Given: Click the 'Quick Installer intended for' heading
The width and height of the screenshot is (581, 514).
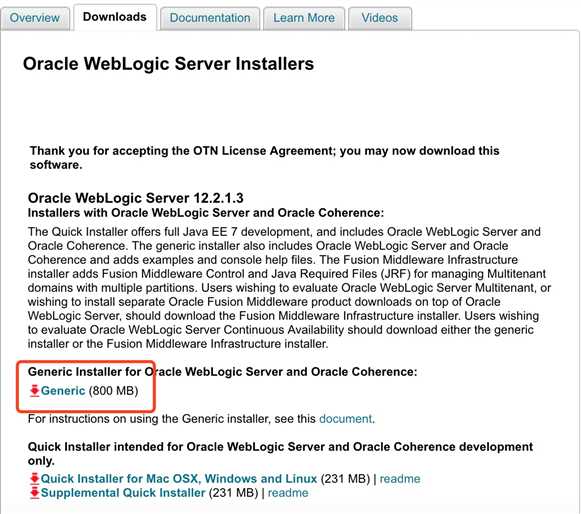Looking at the screenshot, I should [280, 454].
